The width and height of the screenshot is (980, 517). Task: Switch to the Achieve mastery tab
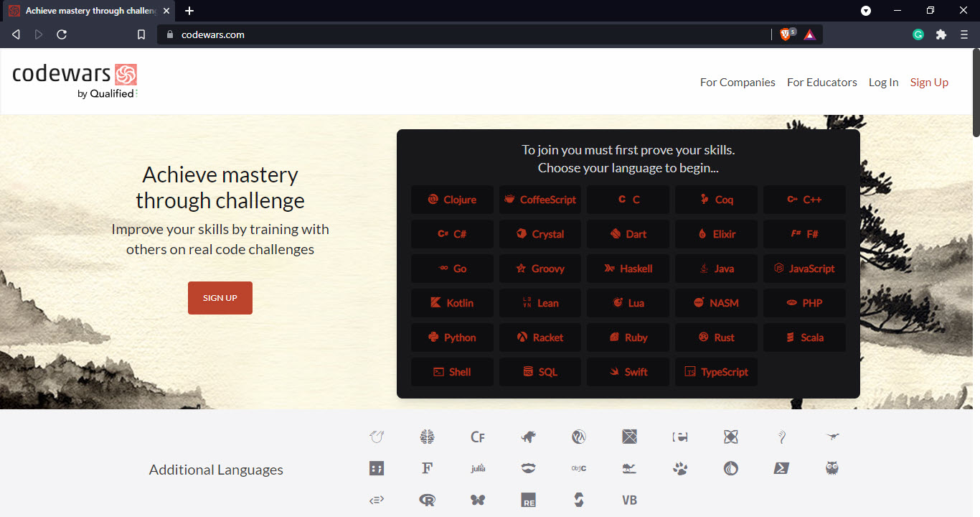89,11
